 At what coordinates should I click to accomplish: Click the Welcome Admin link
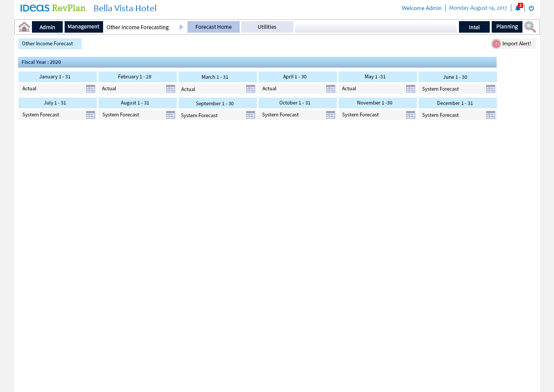[421, 8]
